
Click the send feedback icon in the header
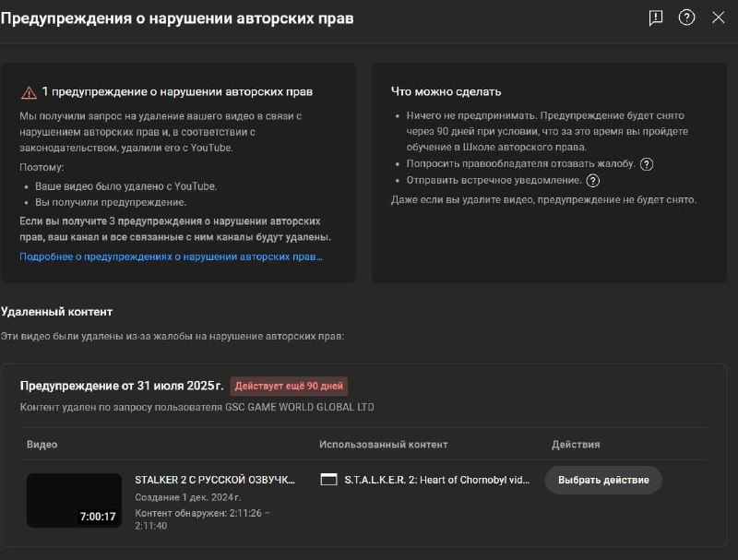click(656, 18)
